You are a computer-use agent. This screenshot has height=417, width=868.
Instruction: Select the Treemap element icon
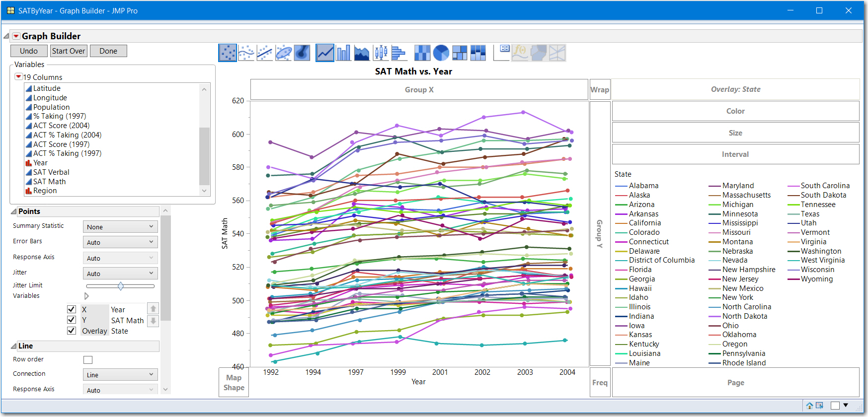tap(460, 53)
